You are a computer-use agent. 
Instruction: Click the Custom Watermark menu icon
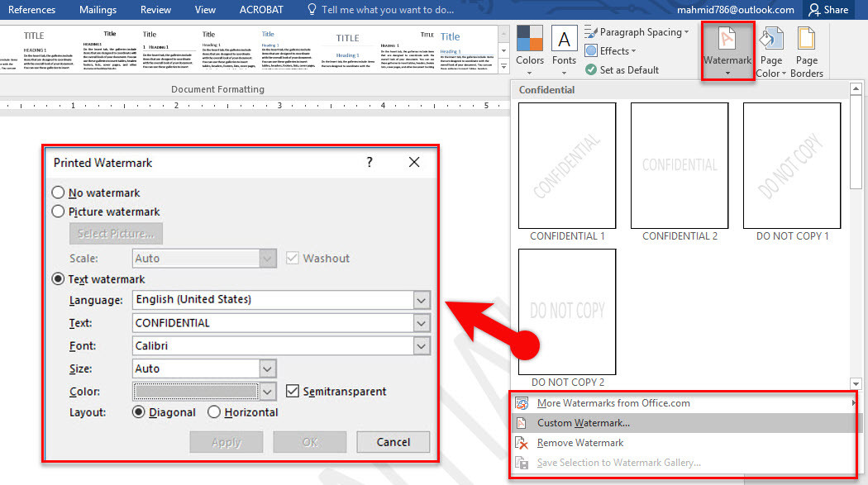pos(521,423)
